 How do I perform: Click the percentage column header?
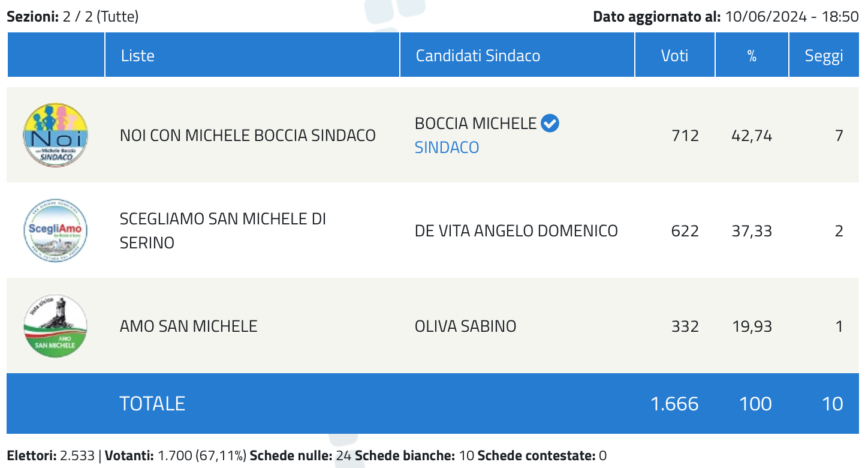click(x=752, y=55)
